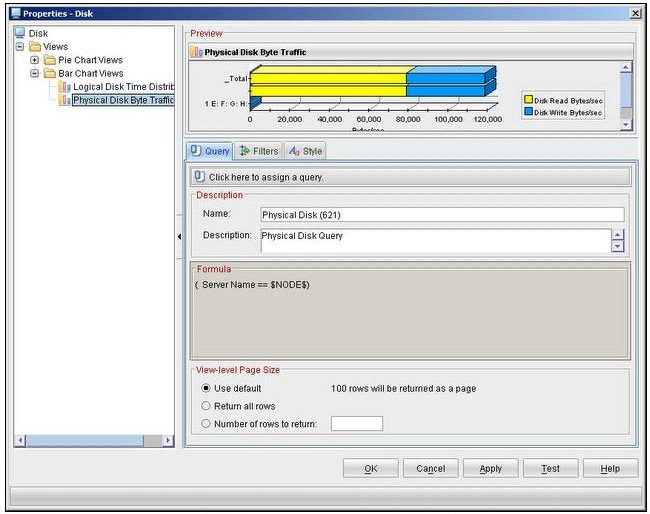
Task: Switch to the Filters tab
Action: [258, 151]
